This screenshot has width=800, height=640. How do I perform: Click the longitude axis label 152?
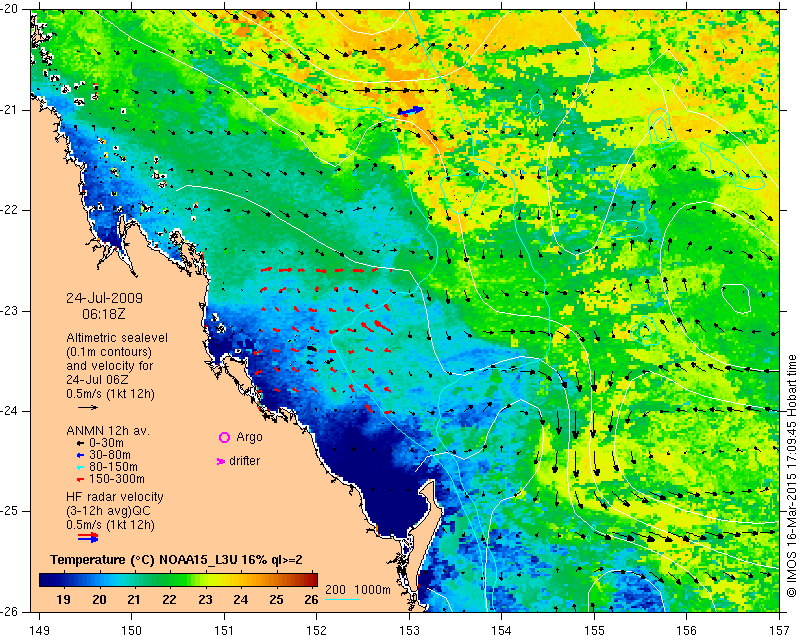[316, 631]
